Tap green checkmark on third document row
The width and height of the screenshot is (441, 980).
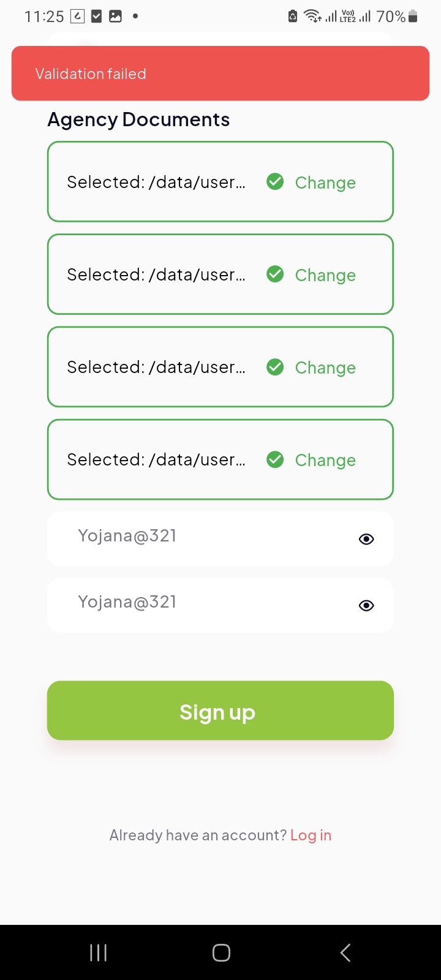click(275, 367)
